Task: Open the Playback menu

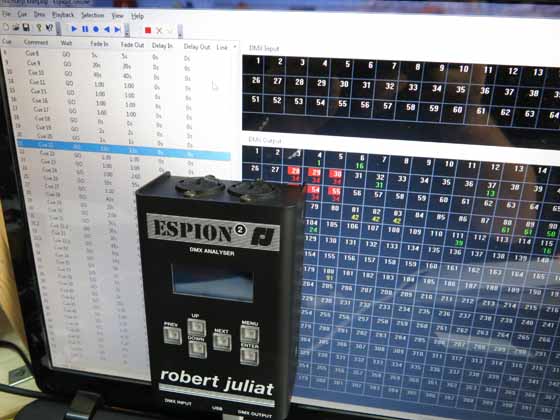Action: (63, 15)
